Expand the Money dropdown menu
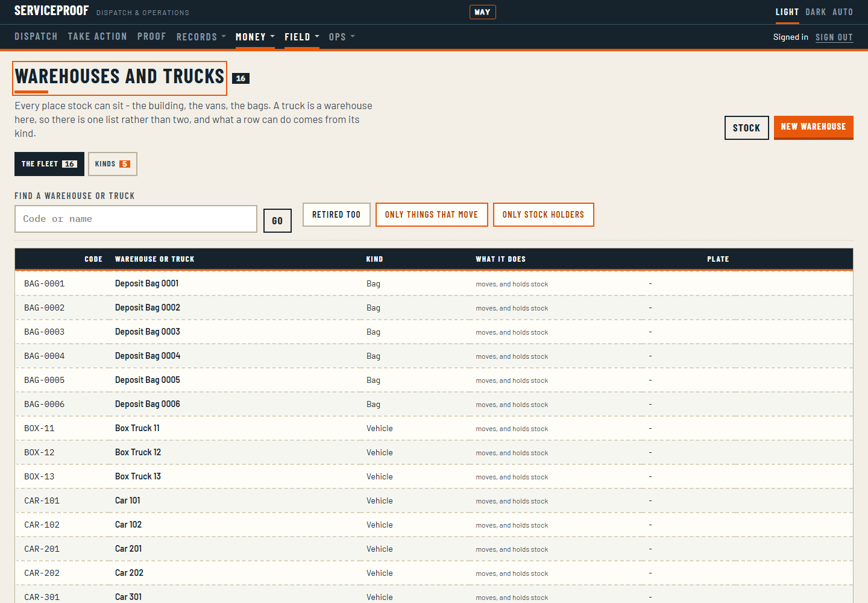The image size is (868, 603). [x=255, y=37]
